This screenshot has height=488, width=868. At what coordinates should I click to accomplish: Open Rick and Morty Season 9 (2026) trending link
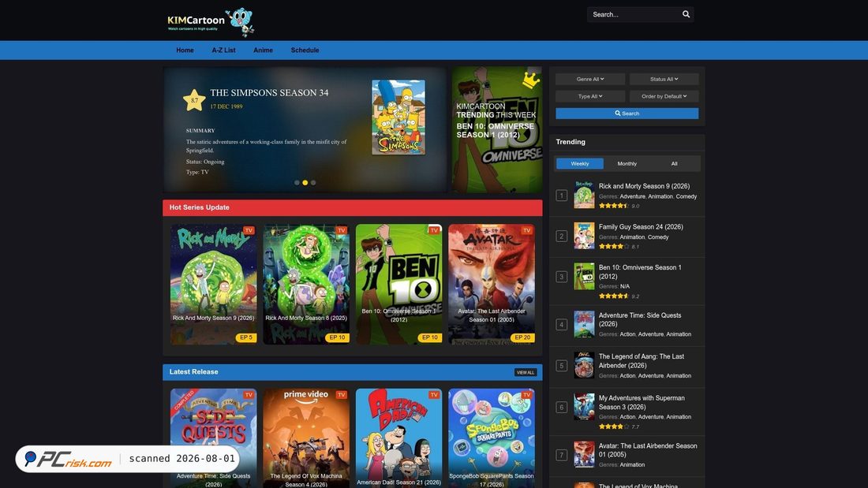[644, 187]
